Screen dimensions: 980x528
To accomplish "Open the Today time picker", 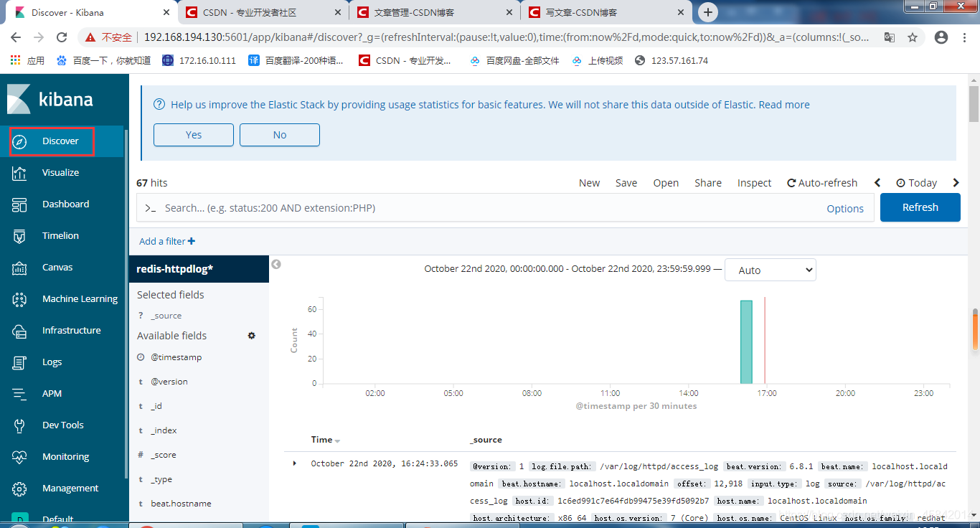I will (916, 183).
